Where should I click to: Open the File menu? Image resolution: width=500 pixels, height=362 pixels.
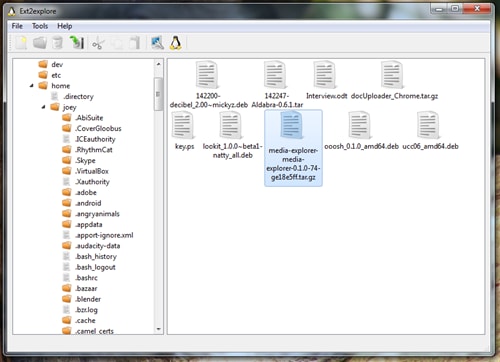17,26
